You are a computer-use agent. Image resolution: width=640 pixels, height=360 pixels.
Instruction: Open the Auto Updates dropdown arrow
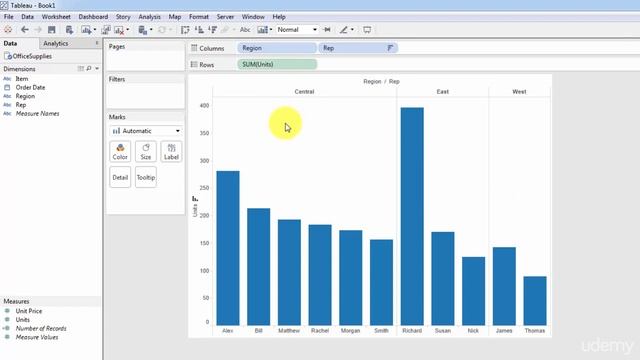(151, 30)
